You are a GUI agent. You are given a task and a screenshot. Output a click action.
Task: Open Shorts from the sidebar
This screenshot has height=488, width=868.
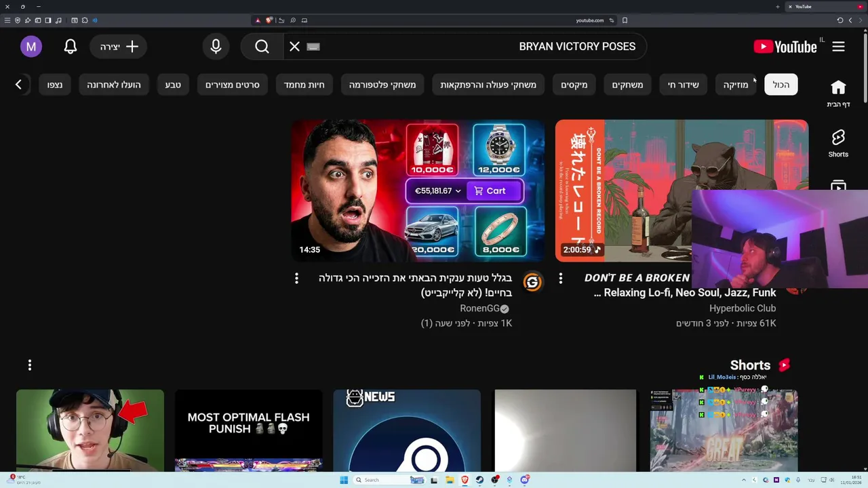(838, 144)
